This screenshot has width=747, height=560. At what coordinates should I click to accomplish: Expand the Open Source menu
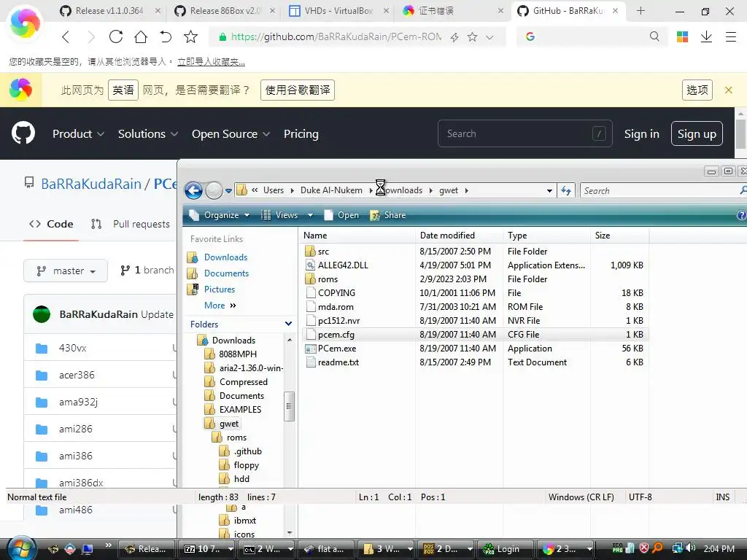pos(231,134)
